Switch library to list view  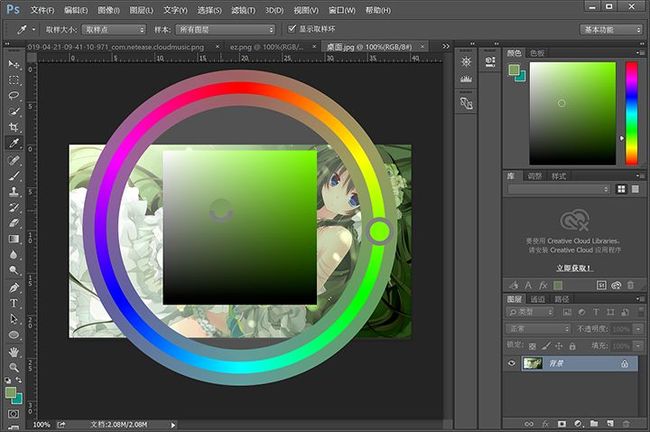click(x=635, y=189)
